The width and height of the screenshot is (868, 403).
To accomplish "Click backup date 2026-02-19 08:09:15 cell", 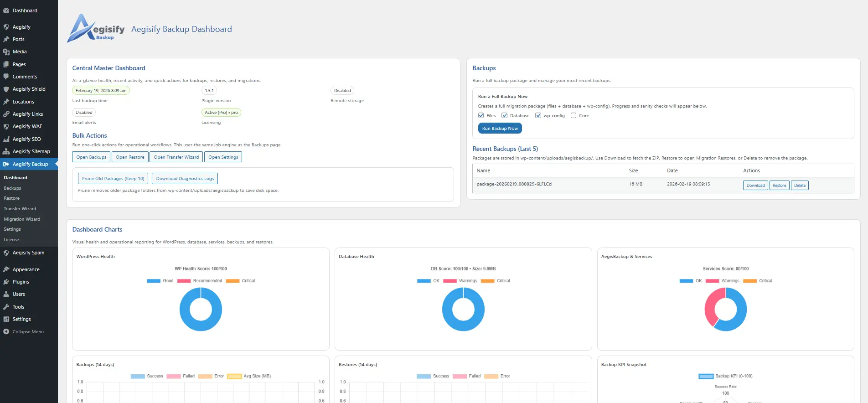I will (688, 184).
